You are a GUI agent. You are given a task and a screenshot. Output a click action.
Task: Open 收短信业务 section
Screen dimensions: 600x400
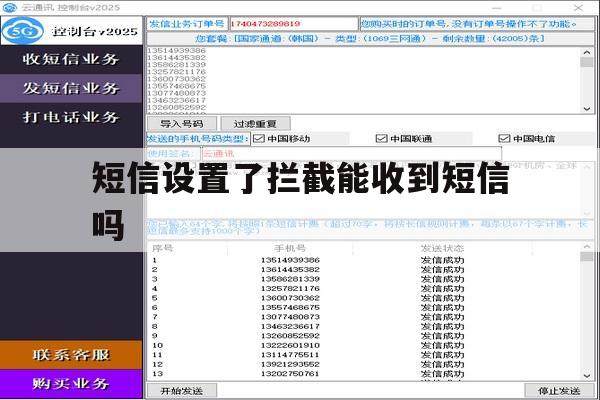coord(71,59)
